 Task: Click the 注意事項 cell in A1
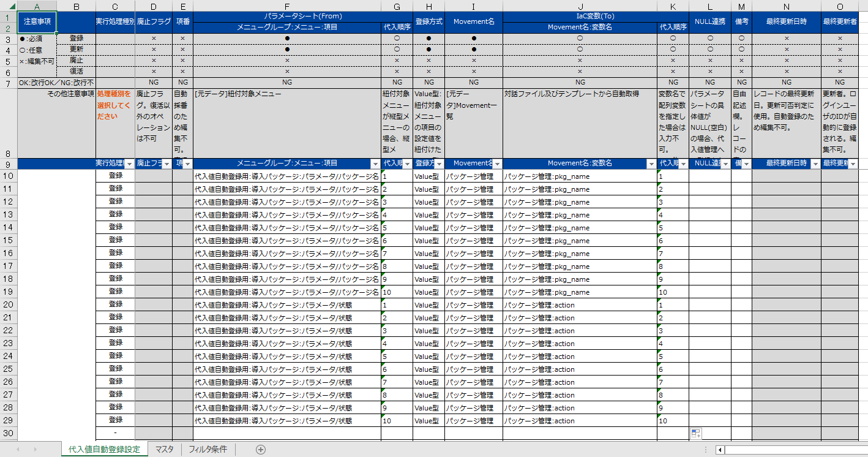[38, 21]
